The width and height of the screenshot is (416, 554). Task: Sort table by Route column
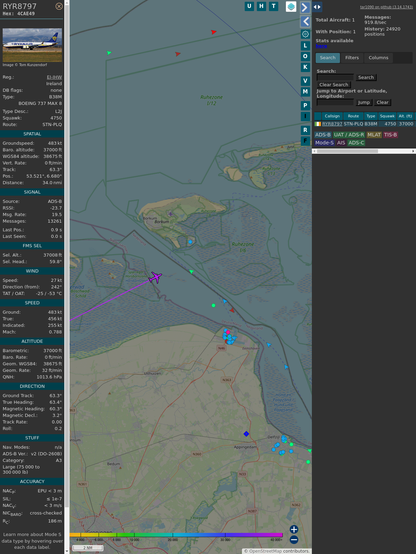click(353, 116)
